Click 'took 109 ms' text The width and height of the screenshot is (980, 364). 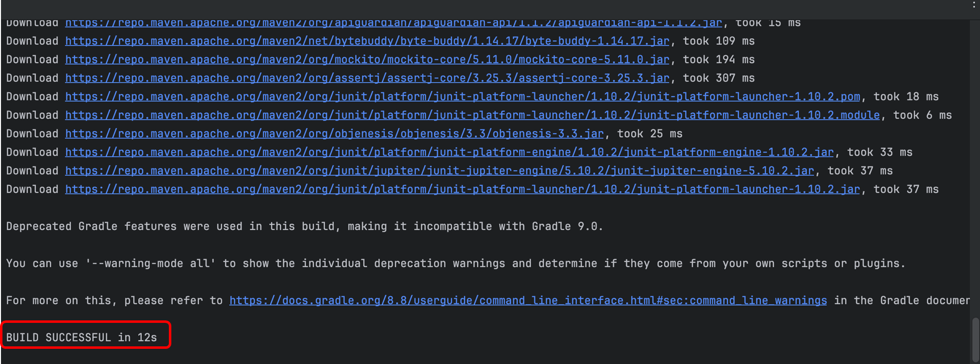tap(719, 41)
